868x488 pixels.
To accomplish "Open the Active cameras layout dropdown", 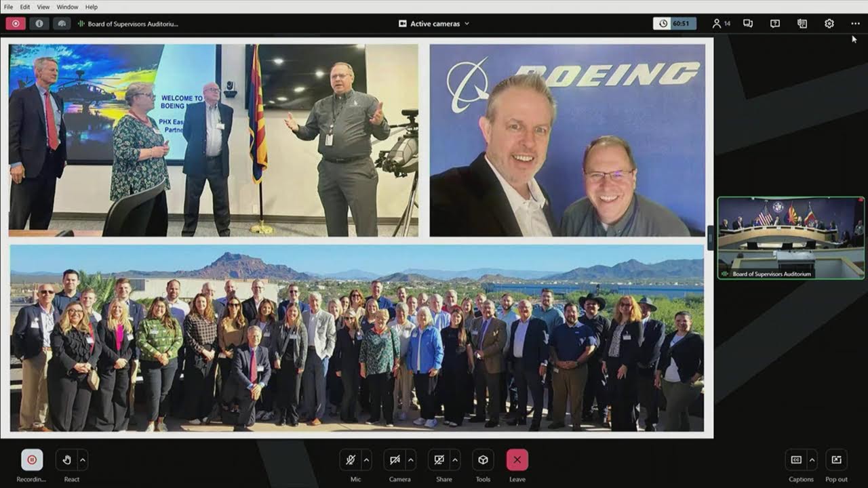I will pos(434,24).
